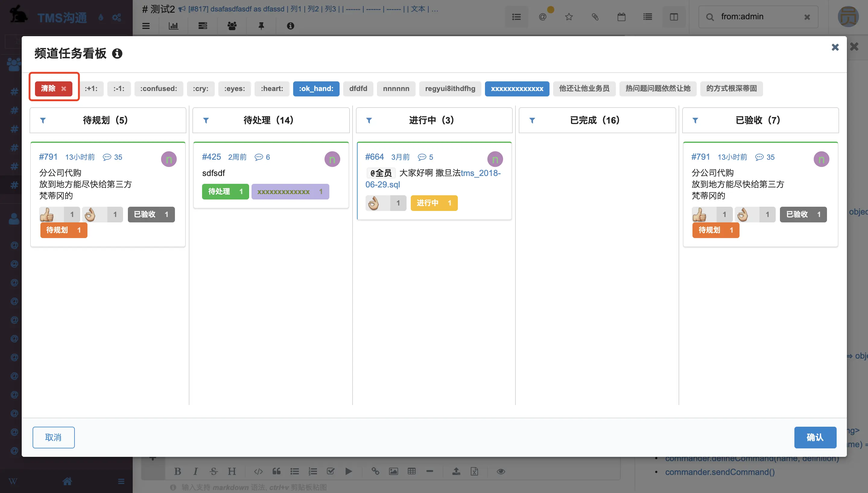868x493 pixels.
Task: Open filter for 待规划 column
Action: (43, 120)
